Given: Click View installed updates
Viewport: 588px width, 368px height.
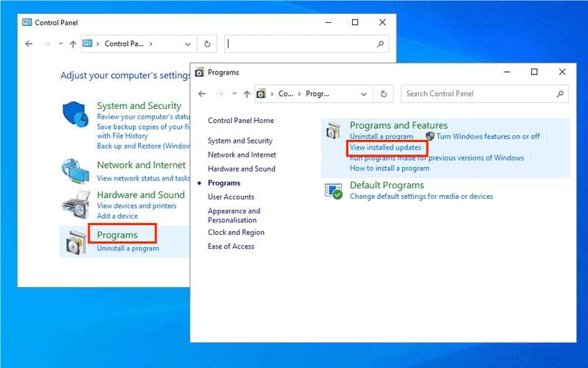Looking at the screenshot, I should tap(385, 148).
